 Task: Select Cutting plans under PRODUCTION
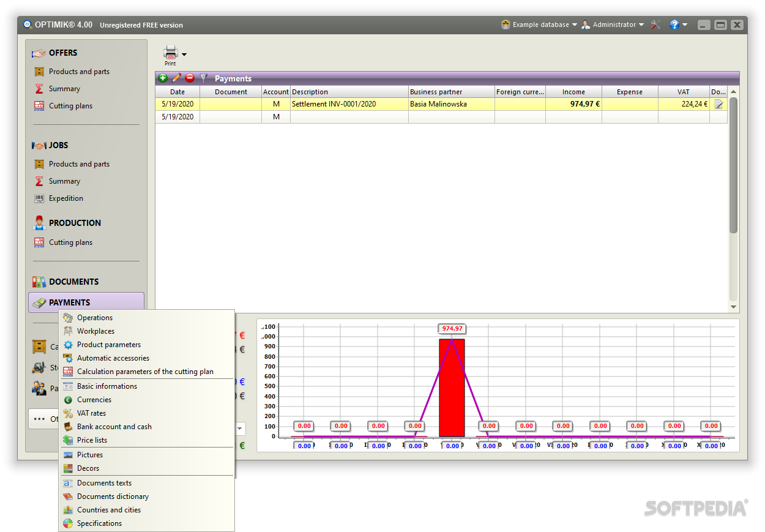70,242
